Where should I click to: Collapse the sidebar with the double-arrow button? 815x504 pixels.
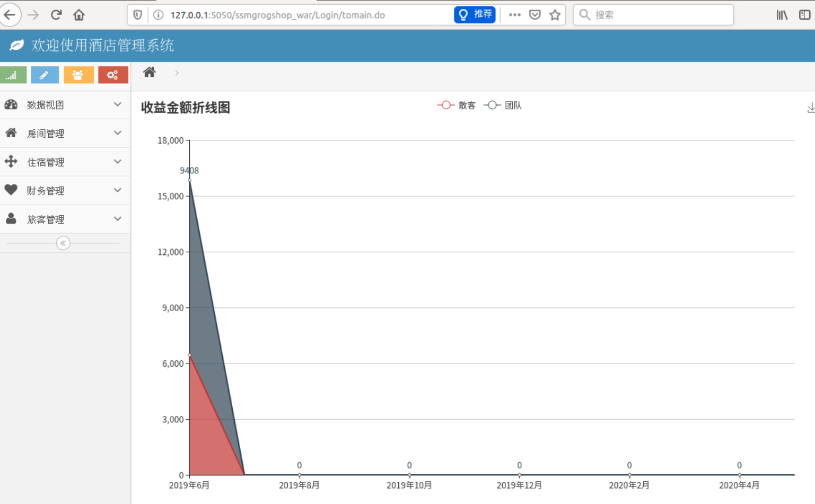coord(63,243)
